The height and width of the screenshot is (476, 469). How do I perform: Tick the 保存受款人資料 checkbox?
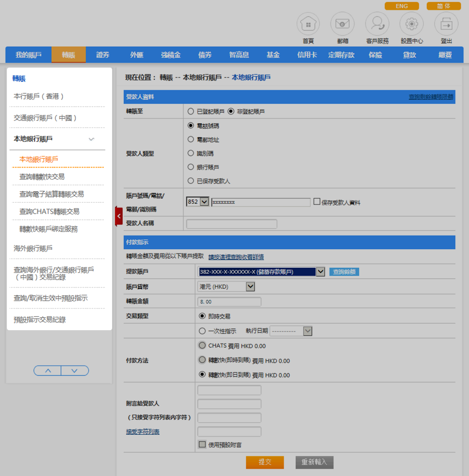coord(317,201)
